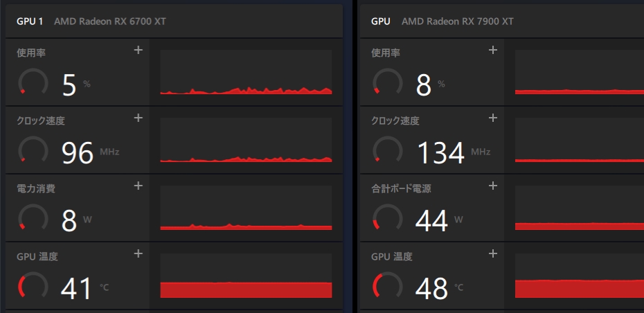Screen dimensions: 644x313
Task: Click the usage history graph for RX 7900 XT
Action: (x=580, y=72)
